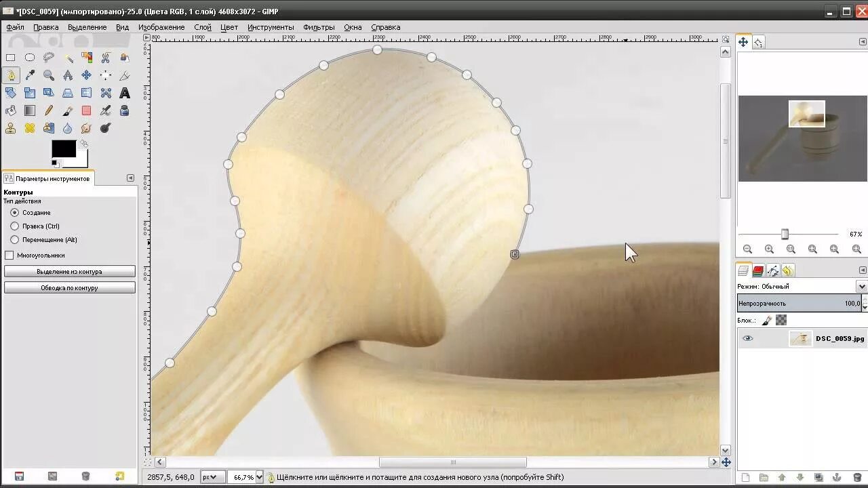This screenshot has width=868, height=488.
Task: Switch to the Channels tab
Action: [758, 271]
